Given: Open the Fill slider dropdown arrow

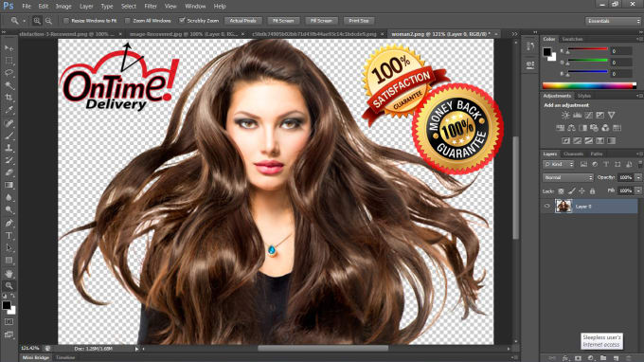Looking at the screenshot, I should (x=638, y=190).
